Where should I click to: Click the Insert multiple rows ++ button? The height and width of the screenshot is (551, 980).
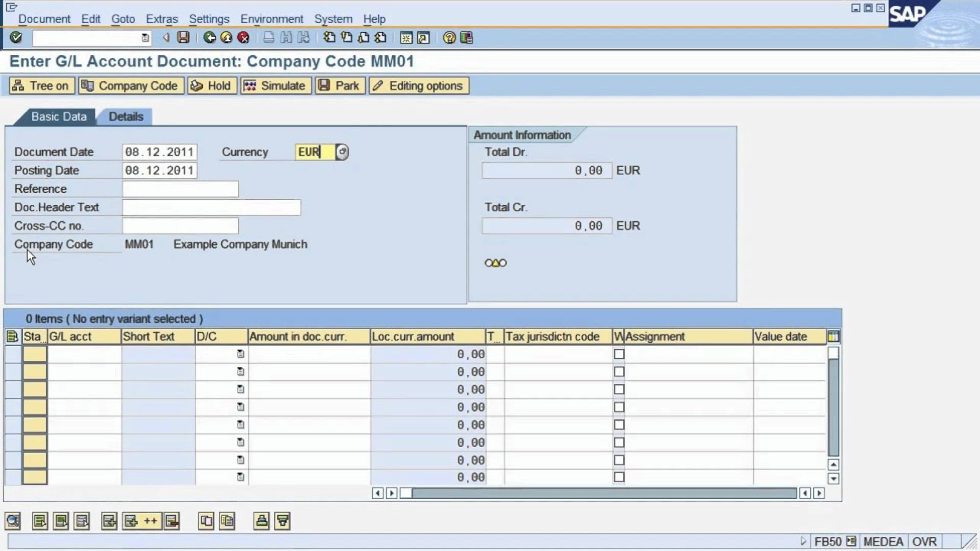tap(142, 521)
